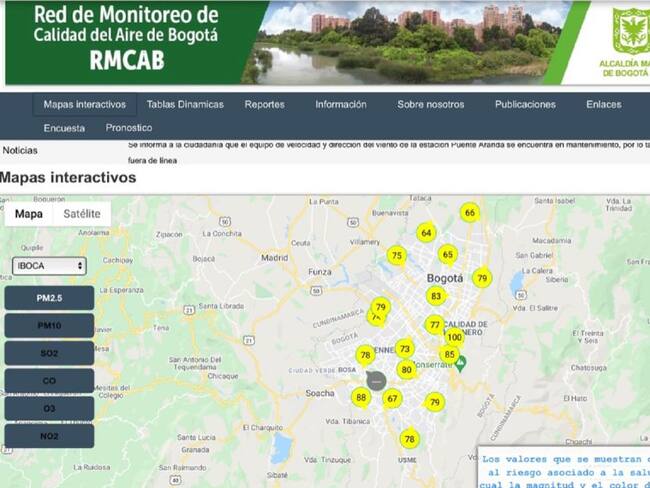Select the CO pollutant button

click(49, 381)
